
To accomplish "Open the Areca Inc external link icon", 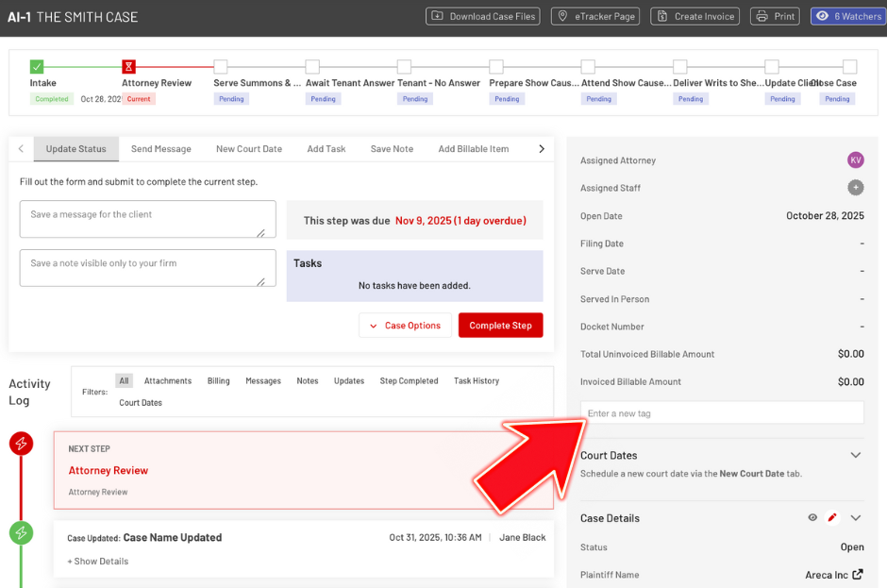I will click(857, 575).
